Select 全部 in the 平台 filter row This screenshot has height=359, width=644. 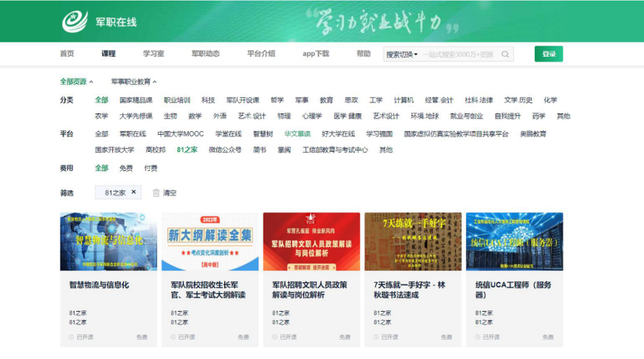coord(101,134)
